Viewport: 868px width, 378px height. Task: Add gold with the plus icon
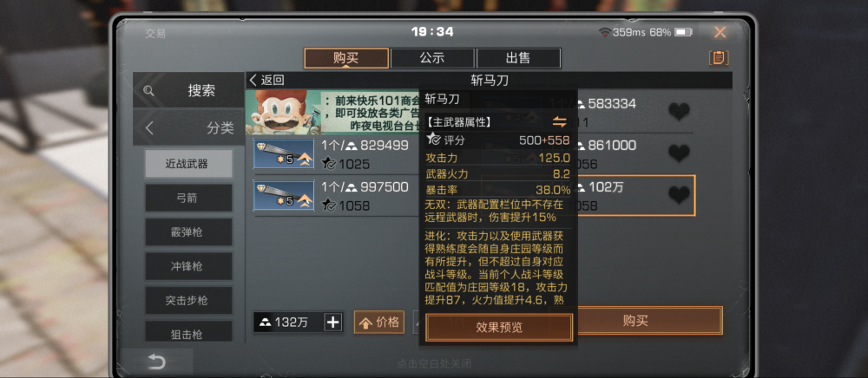[332, 323]
